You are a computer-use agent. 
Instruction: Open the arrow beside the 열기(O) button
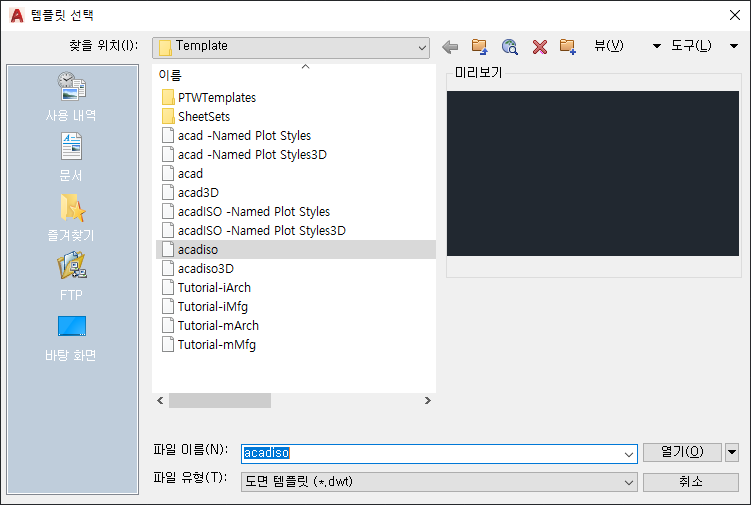pos(731,452)
